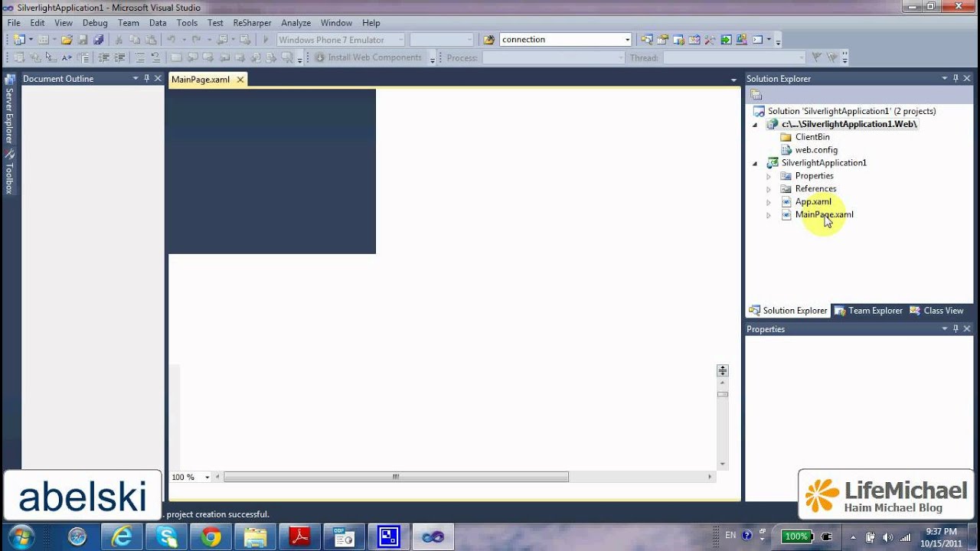Click the horizontal scrollbar right arrow
The width and height of the screenshot is (980, 551).
(709, 477)
